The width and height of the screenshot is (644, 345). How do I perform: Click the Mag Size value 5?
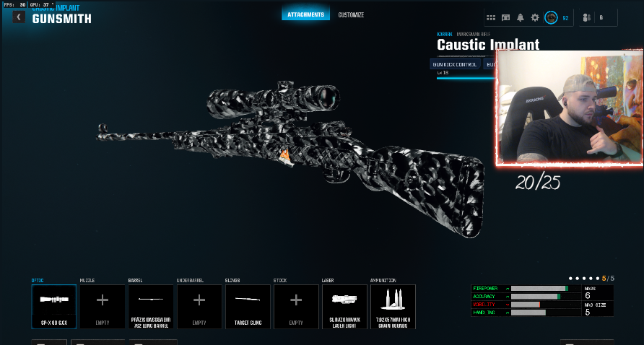point(588,312)
